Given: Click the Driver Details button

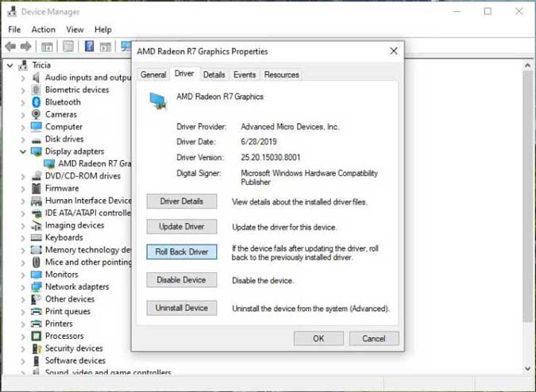Looking at the screenshot, I should click(182, 202).
